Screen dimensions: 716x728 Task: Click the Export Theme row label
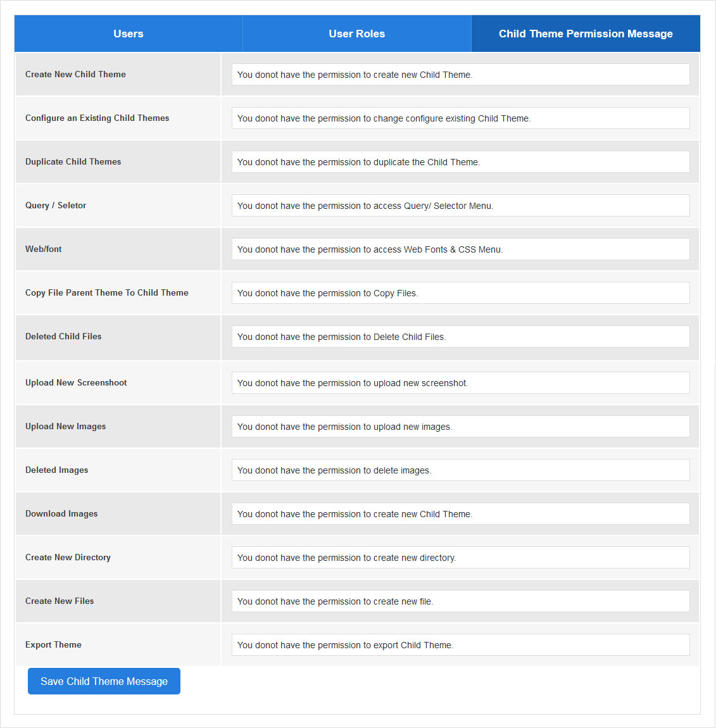53,645
